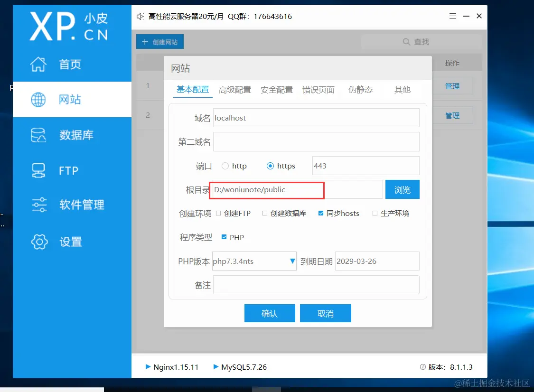This screenshot has height=392, width=534.
Task: Select the 网站 globe icon in sidebar
Action: [38, 100]
